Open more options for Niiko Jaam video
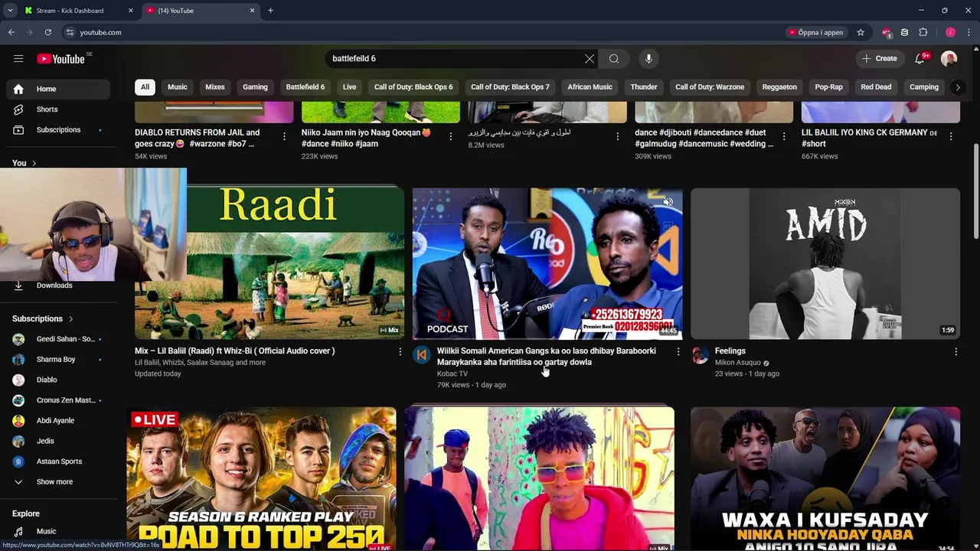 click(x=450, y=136)
